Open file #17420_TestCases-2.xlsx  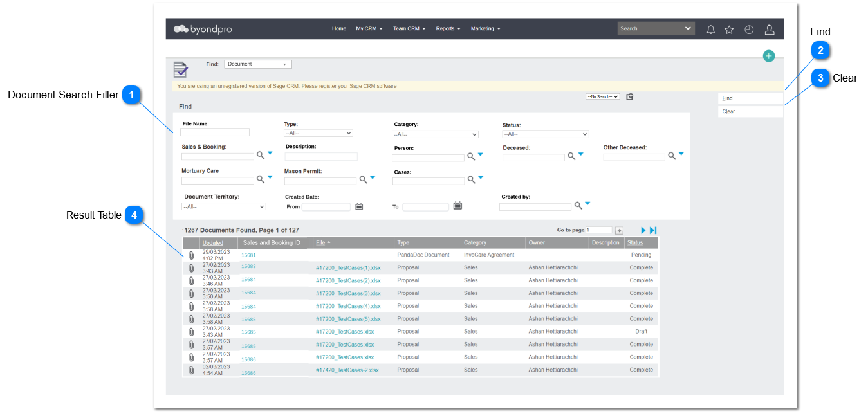[347, 370]
